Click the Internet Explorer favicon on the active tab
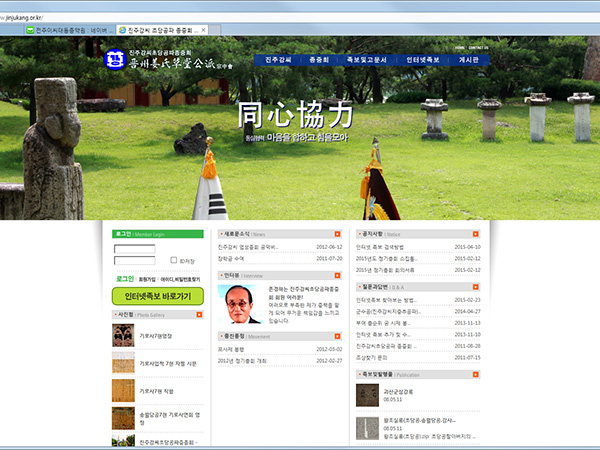This screenshot has height=450, width=600. (x=122, y=30)
